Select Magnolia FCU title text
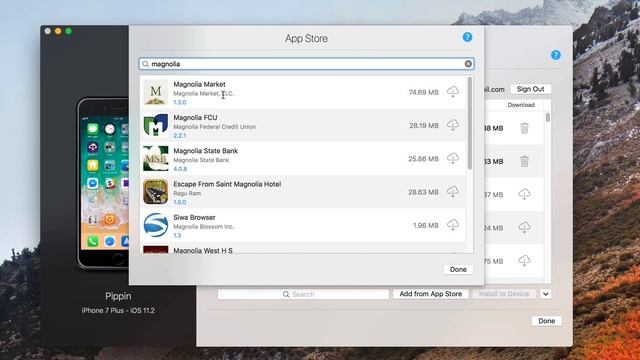The height and width of the screenshot is (360, 640). pyautogui.click(x=195, y=118)
